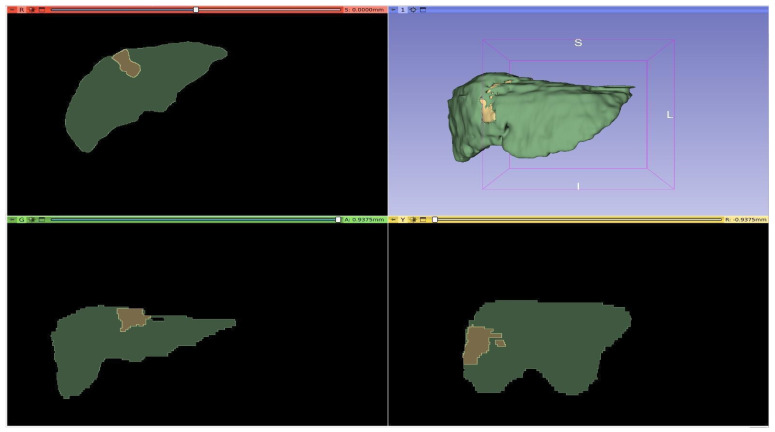
Task: Click the tan tumor segment in the red axial view
Action: coord(127,64)
